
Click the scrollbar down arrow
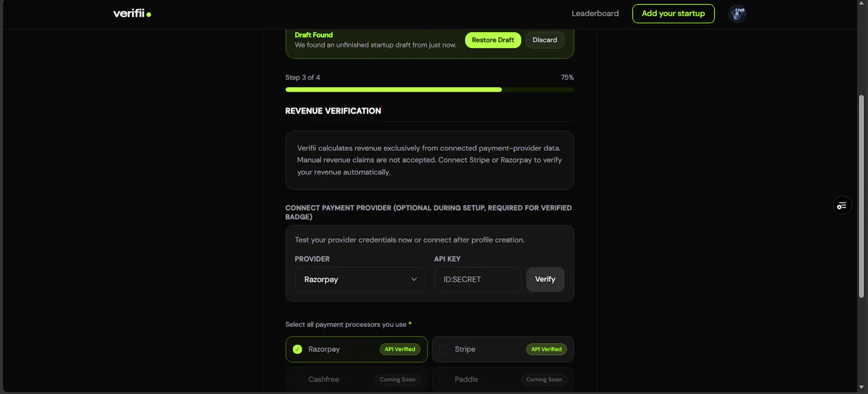[861, 388]
